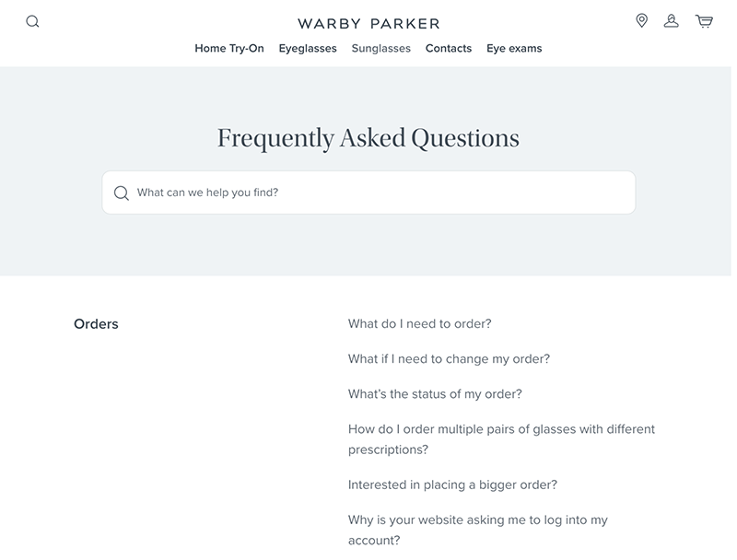Expand "What do I need to order?" question
The height and width of the screenshot is (560, 737).
(x=419, y=324)
